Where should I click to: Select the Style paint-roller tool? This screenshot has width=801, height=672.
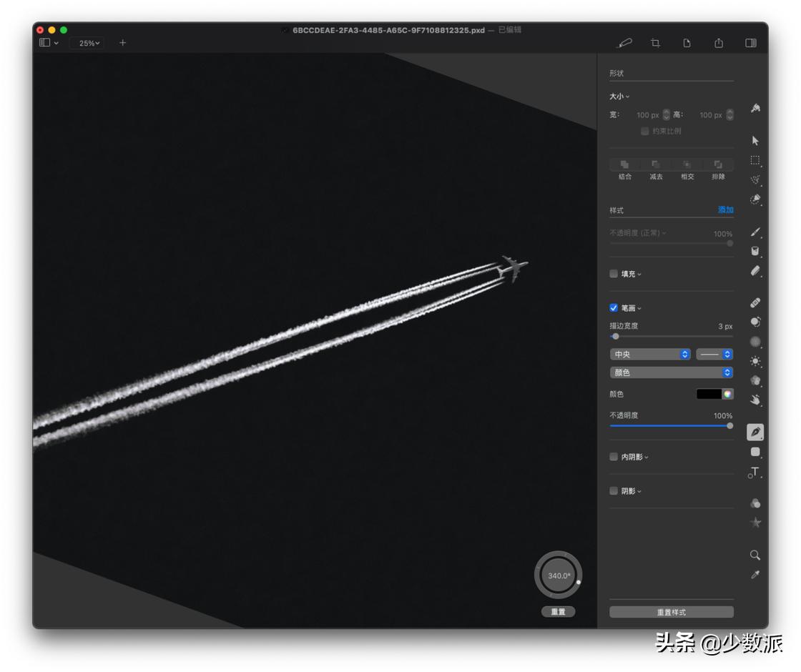(755, 108)
